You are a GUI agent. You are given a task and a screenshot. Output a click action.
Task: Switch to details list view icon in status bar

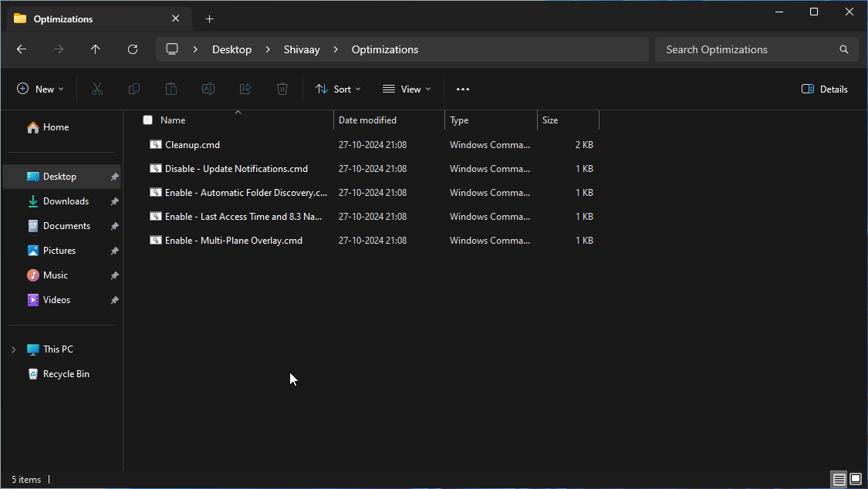click(839, 480)
